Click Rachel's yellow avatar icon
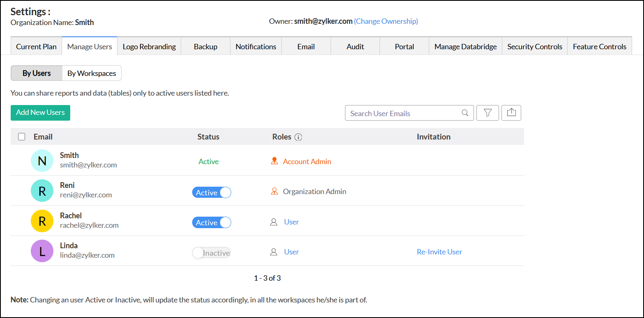644x318 pixels. [42, 221]
